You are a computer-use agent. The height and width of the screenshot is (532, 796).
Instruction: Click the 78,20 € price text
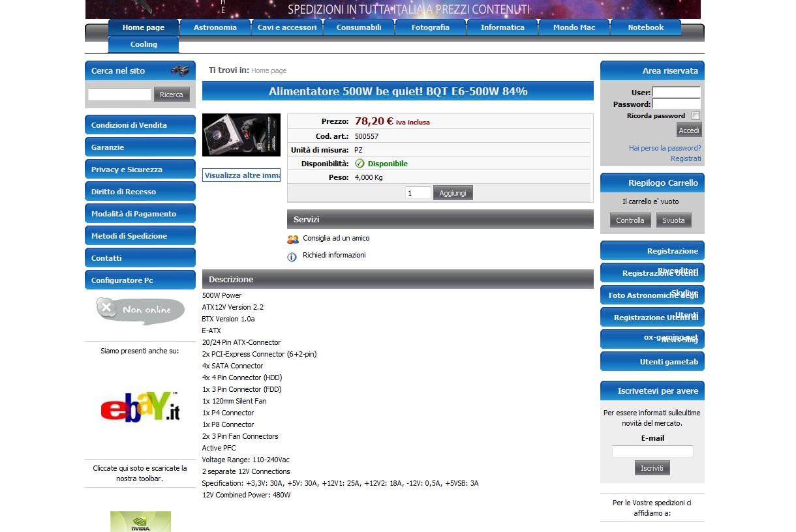point(374,121)
